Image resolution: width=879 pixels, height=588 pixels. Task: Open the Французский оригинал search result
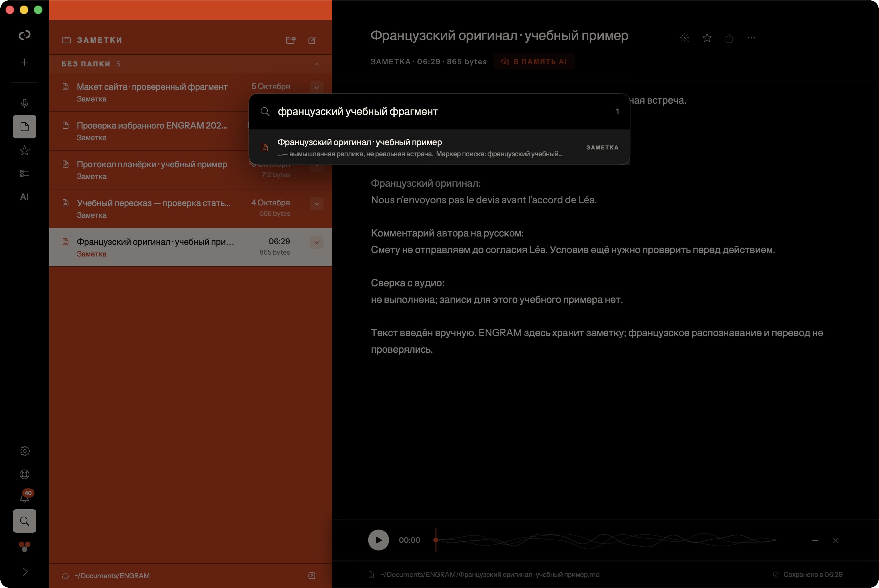[439, 147]
